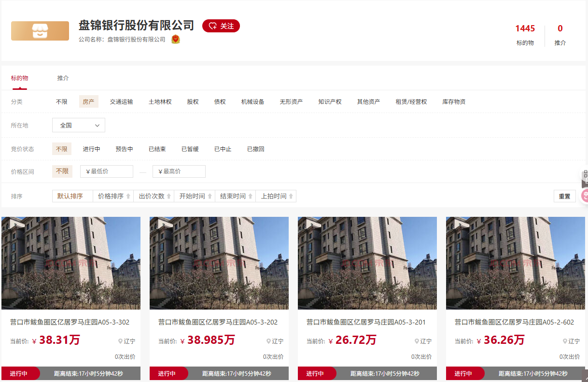Switch to the 推介 tab
588x382 pixels.
tap(63, 78)
